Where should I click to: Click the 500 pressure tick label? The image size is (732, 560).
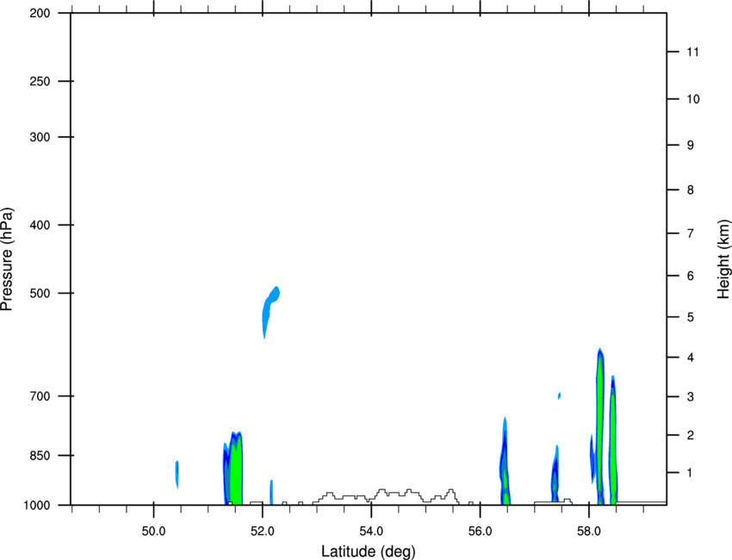tap(40, 293)
